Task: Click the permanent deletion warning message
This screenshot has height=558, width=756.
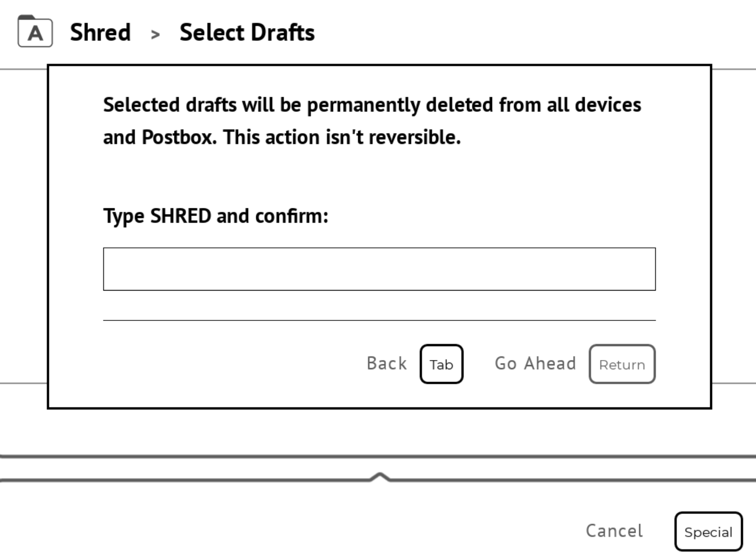Action: 372,121
